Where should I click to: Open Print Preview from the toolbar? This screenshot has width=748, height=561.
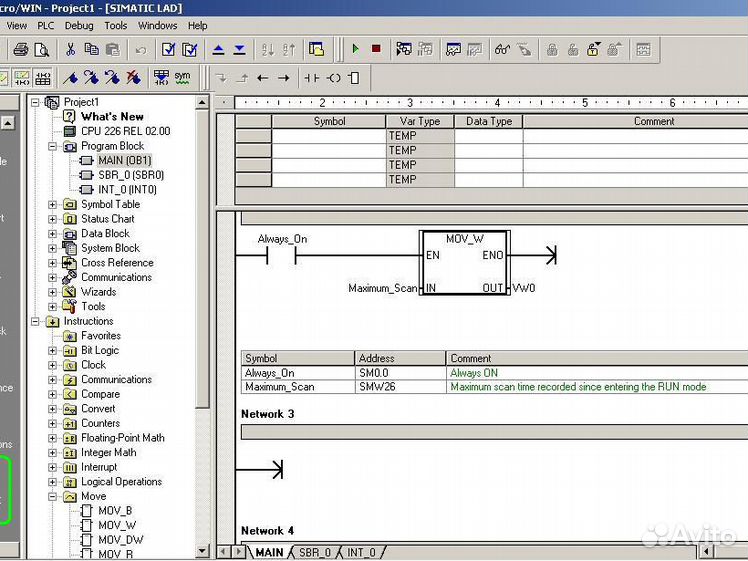point(42,49)
